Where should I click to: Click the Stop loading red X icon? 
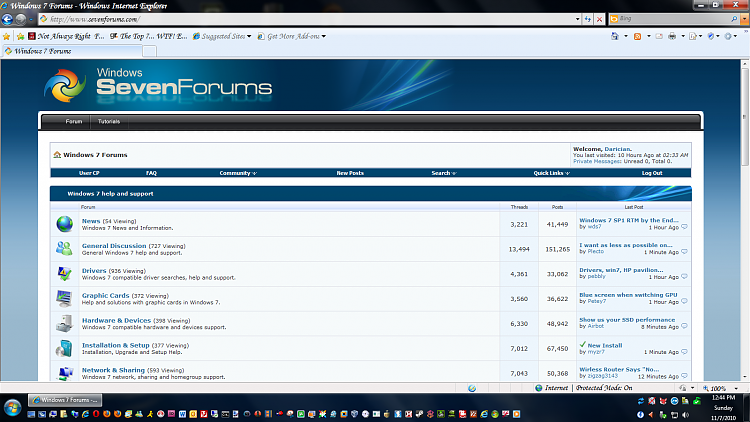pyautogui.click(x=599, y=19)
